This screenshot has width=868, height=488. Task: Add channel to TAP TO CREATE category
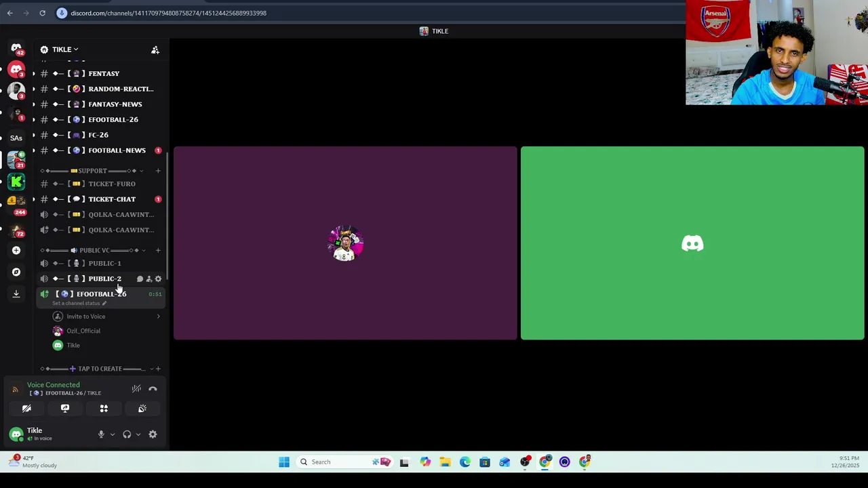(158, 369)
